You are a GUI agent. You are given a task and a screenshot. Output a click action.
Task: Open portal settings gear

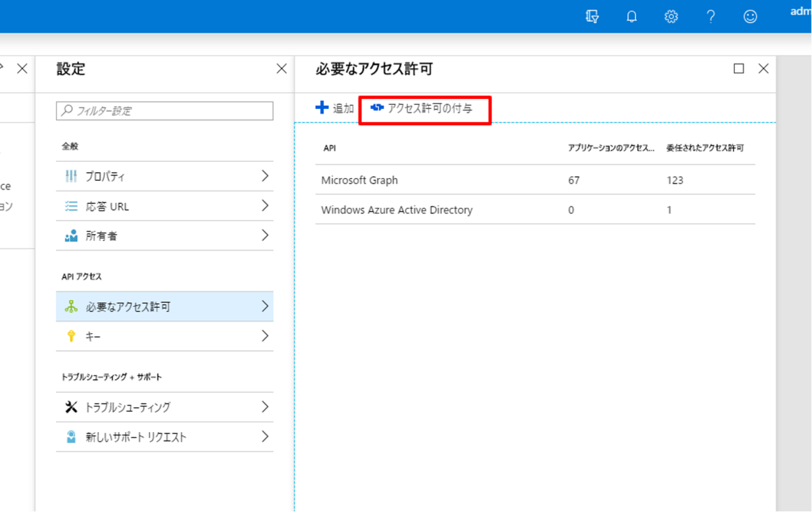coord(671,17)
